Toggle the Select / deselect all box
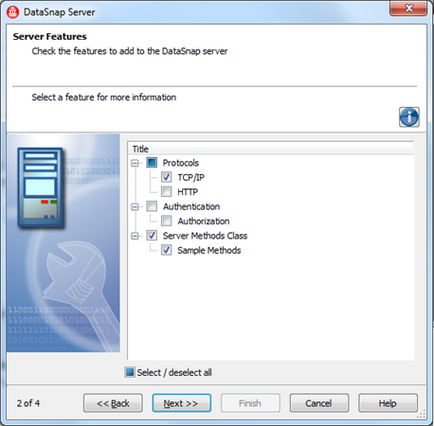 130,372
